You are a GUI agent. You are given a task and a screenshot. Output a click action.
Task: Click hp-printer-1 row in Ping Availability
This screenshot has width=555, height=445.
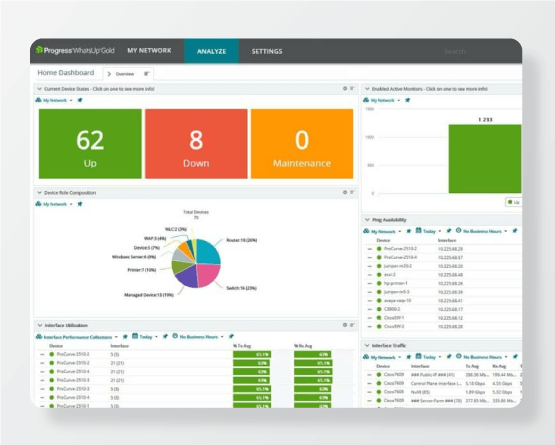point(443,284)
